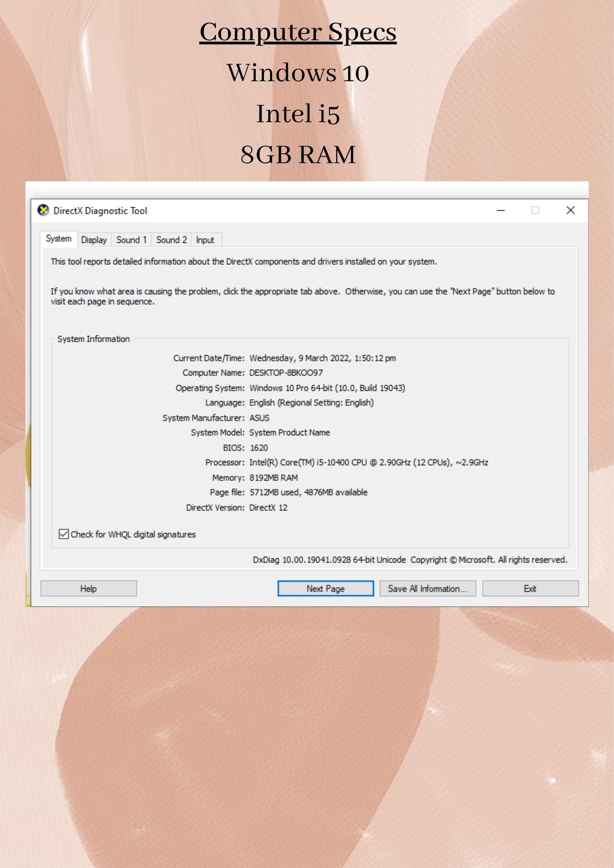Click the DirectX 12 version value
The height and width of the screenshot is (868, 614).
[268, 508]
